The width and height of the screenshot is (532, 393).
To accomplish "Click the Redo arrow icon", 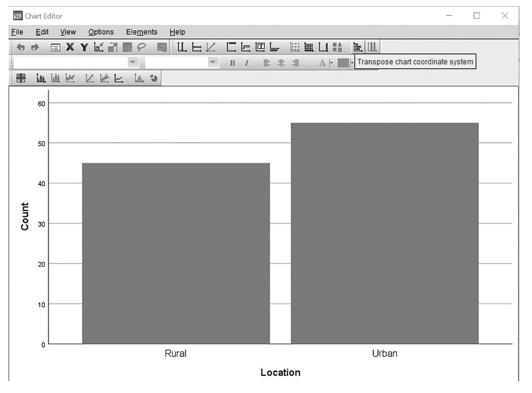I will coord(35,47).
